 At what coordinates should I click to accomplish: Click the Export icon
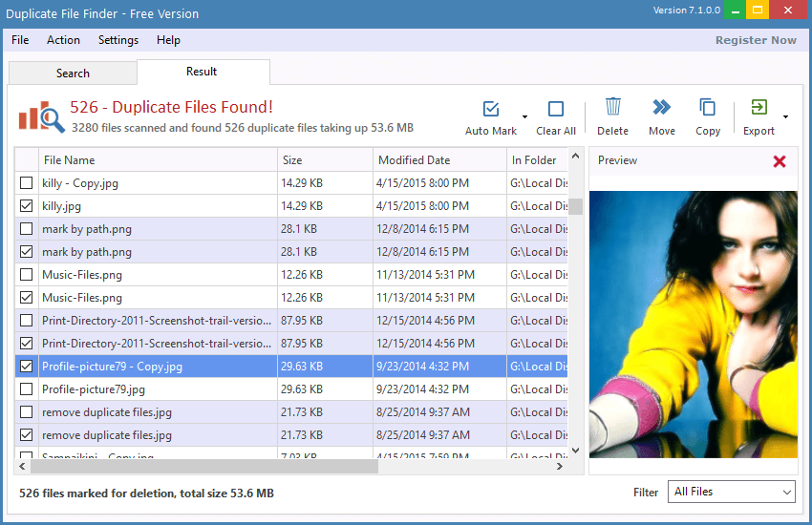[x=759, y=107]
